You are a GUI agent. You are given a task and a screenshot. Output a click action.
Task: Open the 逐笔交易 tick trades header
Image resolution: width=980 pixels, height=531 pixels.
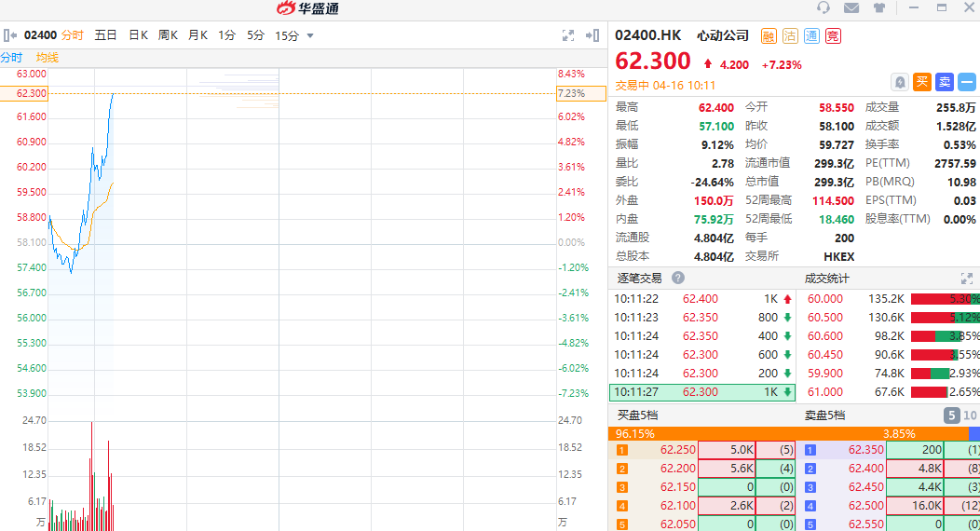(x=639, y=278)
